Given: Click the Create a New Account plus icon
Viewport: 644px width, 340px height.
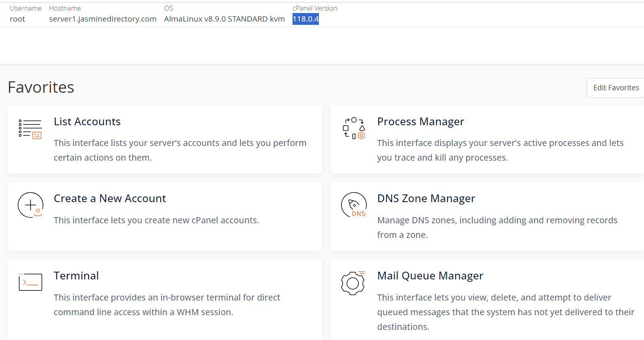Looking at the screenshot, I should [31, 205].
